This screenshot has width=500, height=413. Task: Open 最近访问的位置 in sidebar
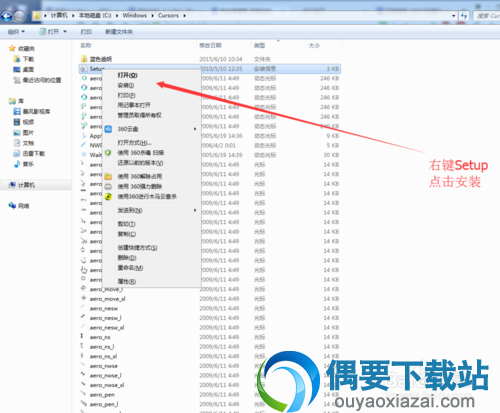coord(37,80)
